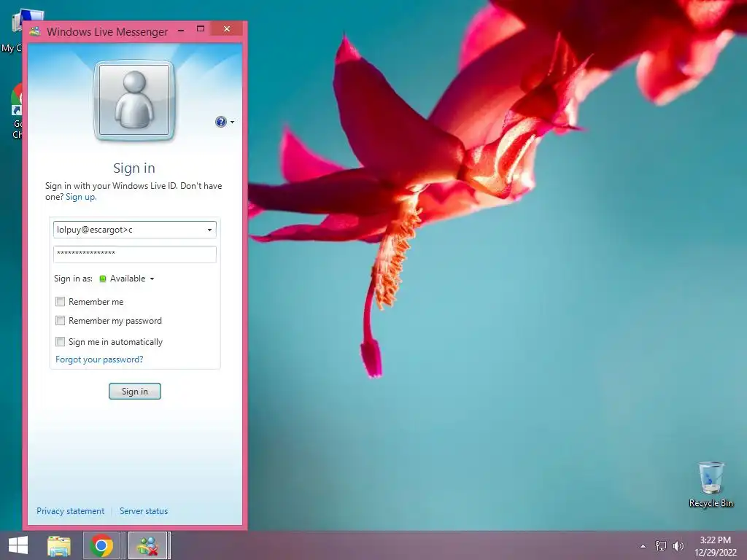The image size is (747, 560).
Task: Open the Forgot your password link
Action: [99, 359]
